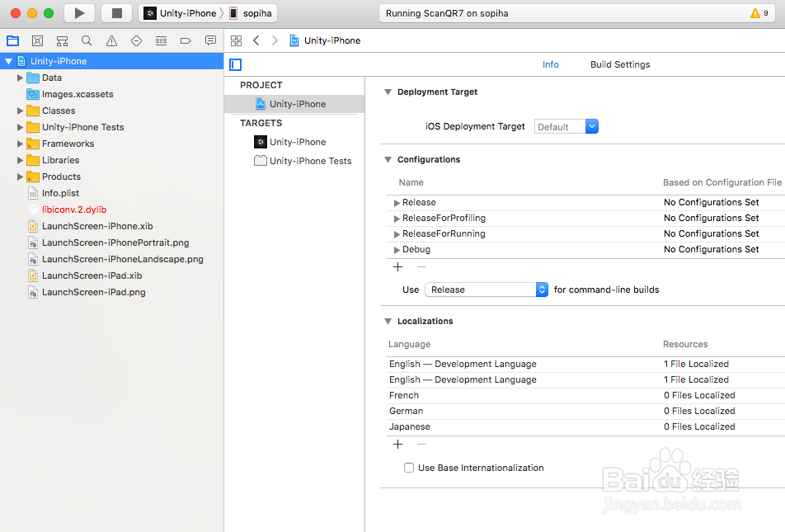Image resolution: width=785 pixels, height=532 pixels.
Task: Add a configuration using plus button
Action: tap(397, 266)
